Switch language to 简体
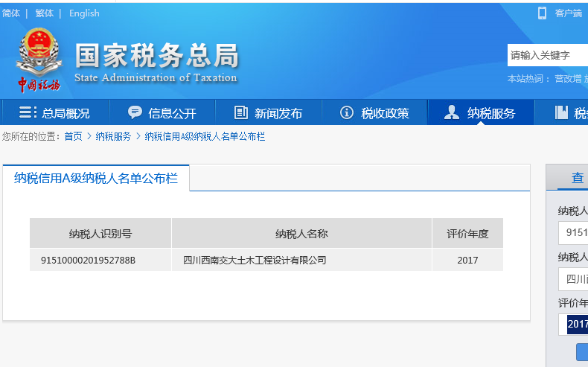588x367 pixels. click(x=11, y=13)
